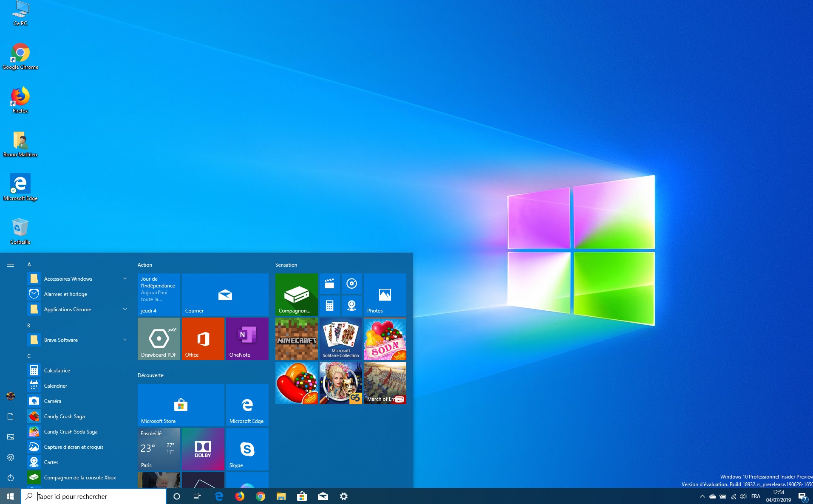Image resolution: width=813 pixels, height=504 pixels.
Task: Open the Ce PC desktop icon
Action: [20, 14]
